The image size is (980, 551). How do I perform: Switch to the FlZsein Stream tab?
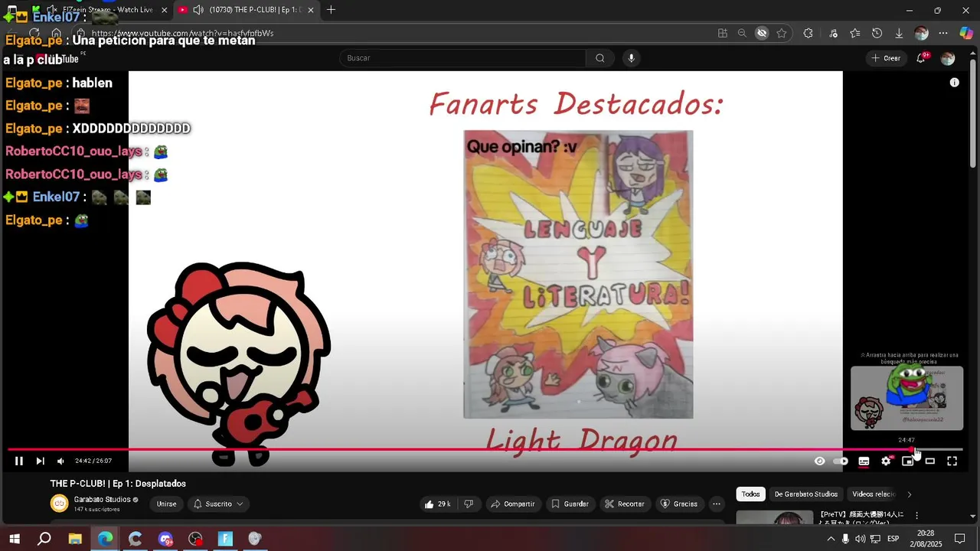pos(107,10)
